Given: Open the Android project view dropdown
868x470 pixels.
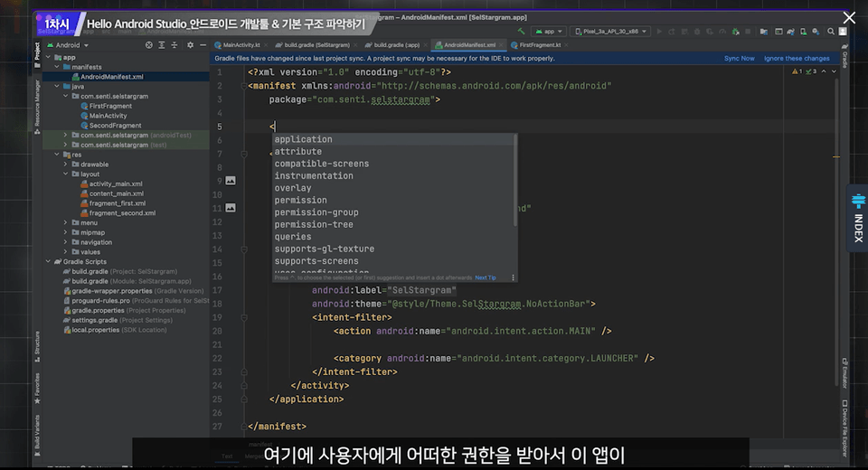Looking at the screenshot, I should (68, 45).
